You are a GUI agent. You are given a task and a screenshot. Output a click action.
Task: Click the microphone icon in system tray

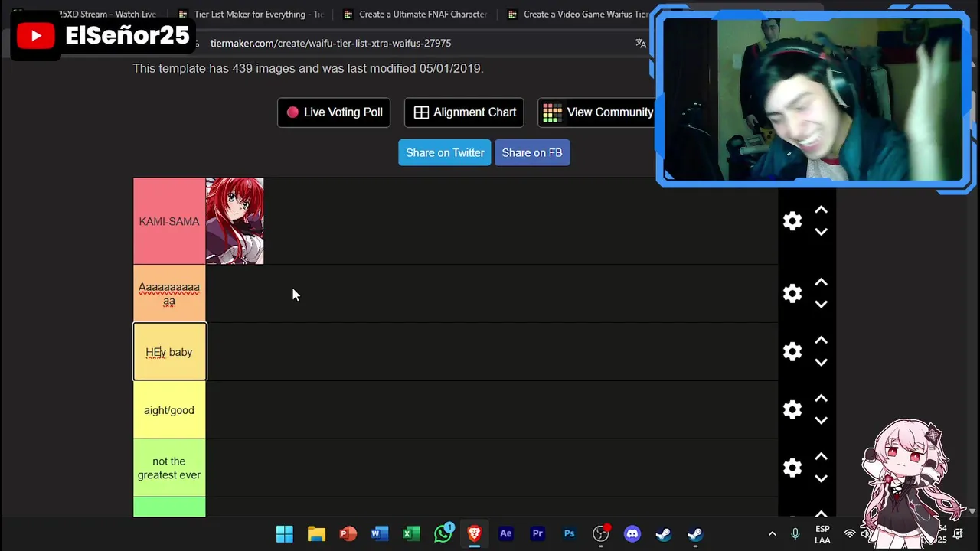click(795, 534)
